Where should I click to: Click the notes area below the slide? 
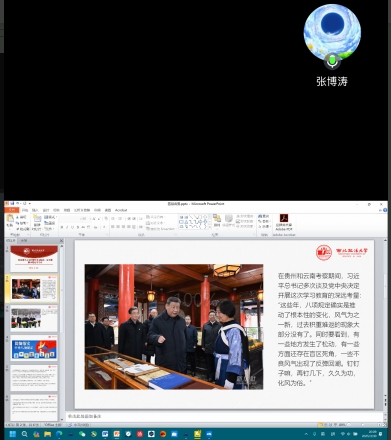tap(224, 416)
